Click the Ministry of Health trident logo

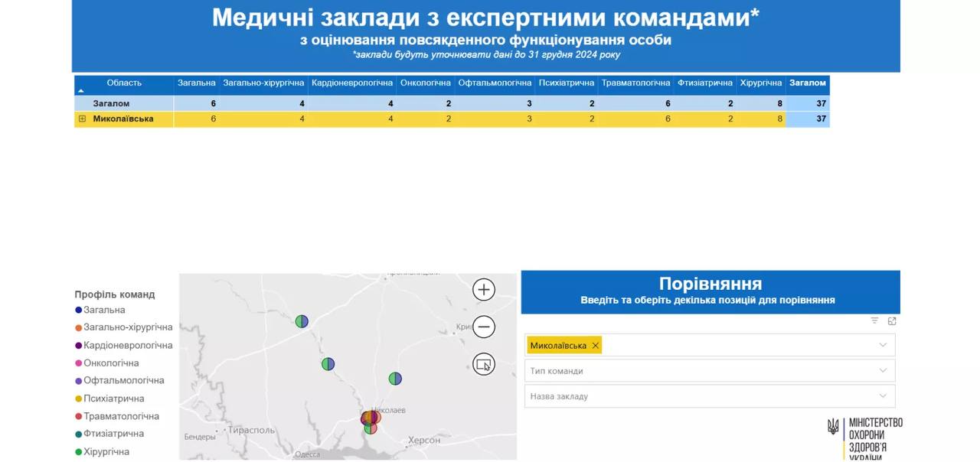pos(833,426)
